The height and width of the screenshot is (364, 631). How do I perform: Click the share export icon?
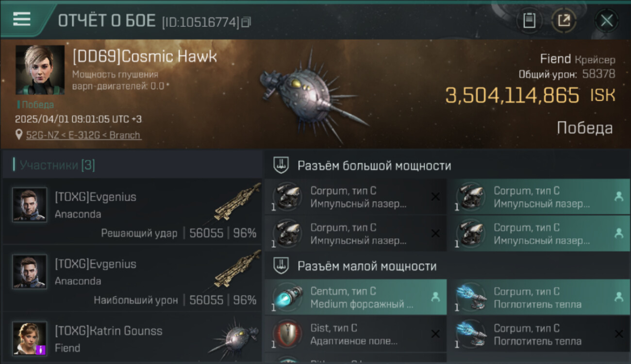564,21
